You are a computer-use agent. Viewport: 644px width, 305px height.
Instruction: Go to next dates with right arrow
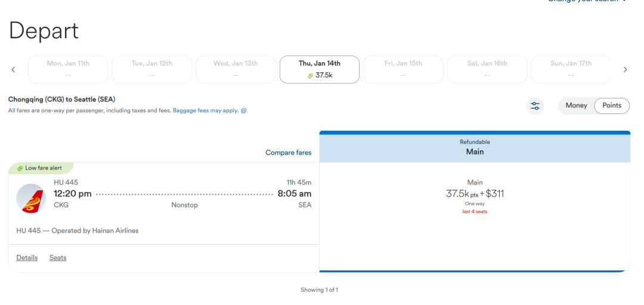pos(625,69)
